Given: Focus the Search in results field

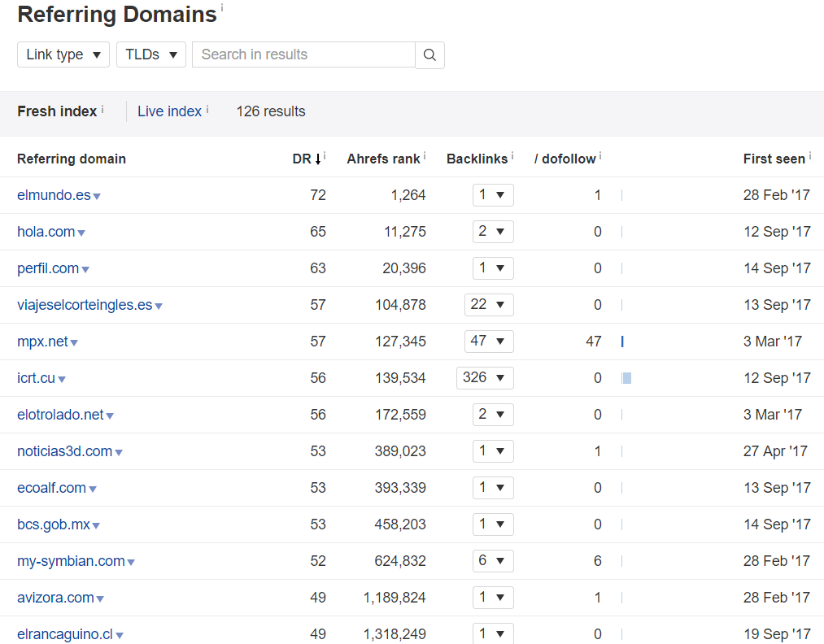Looking at the screenshot, I should pyautogui.click(x=303, y=54).
